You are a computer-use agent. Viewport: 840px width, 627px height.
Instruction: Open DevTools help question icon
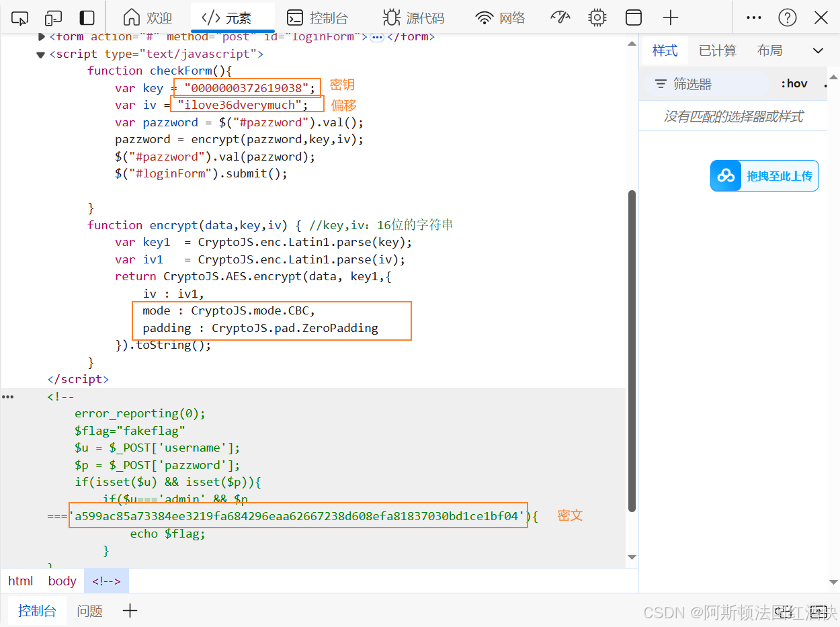pyautogui.click(x=788, y=17)
